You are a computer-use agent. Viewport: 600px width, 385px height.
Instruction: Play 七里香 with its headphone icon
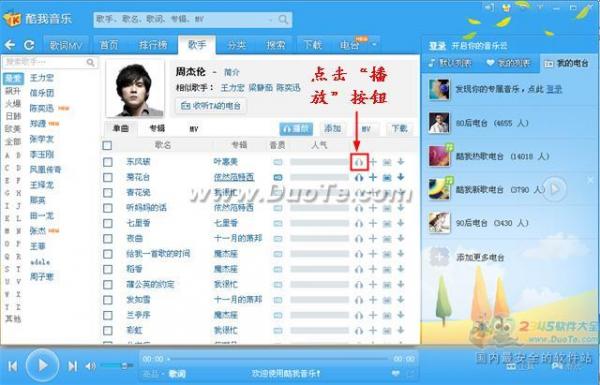point(359,223)
